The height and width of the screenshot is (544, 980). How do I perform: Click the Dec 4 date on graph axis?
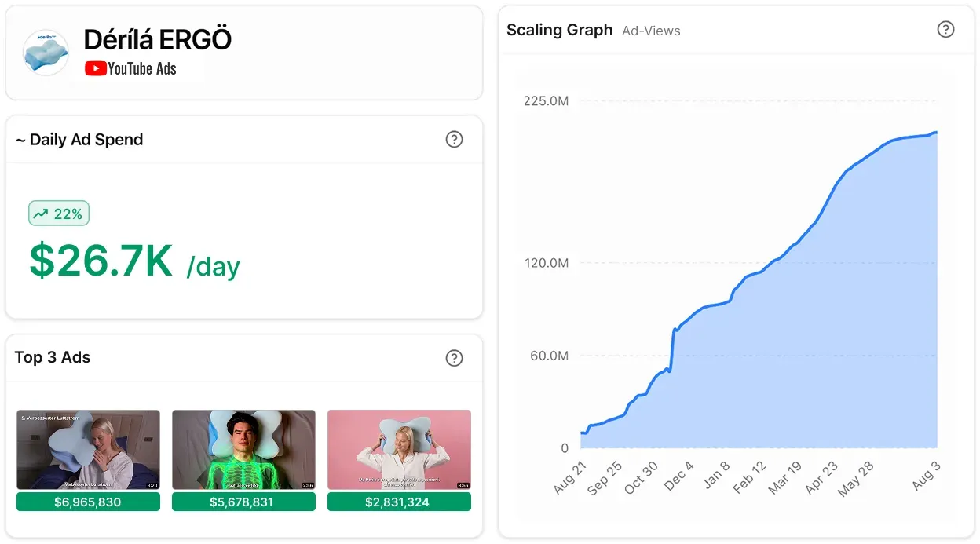click(x=679, y=476)
